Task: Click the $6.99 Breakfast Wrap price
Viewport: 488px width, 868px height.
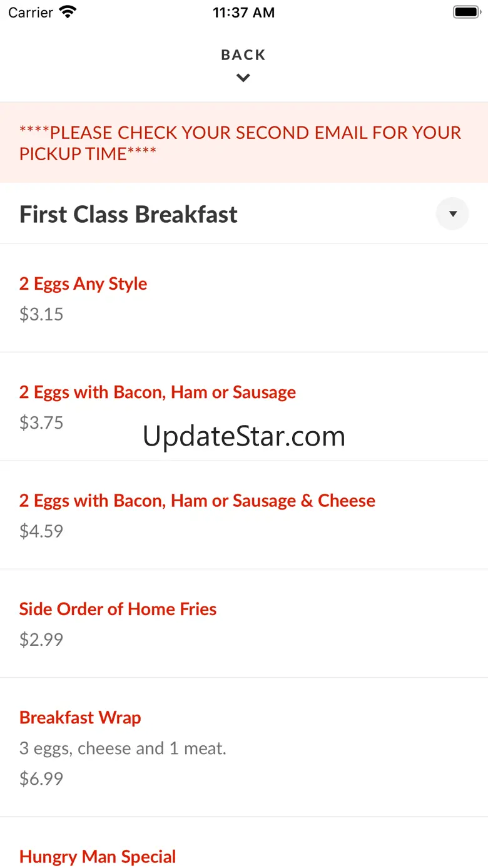Action: [41, 779]
